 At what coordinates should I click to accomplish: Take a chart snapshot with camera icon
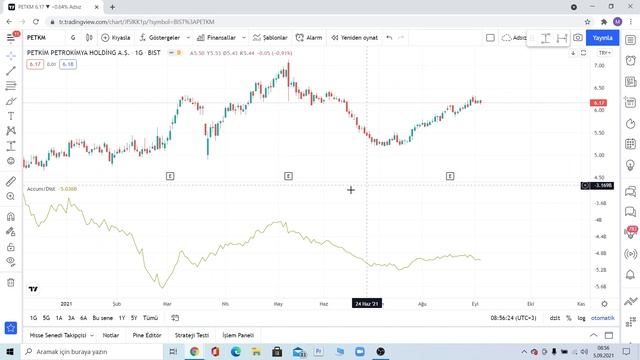click(x=578, y=38)
